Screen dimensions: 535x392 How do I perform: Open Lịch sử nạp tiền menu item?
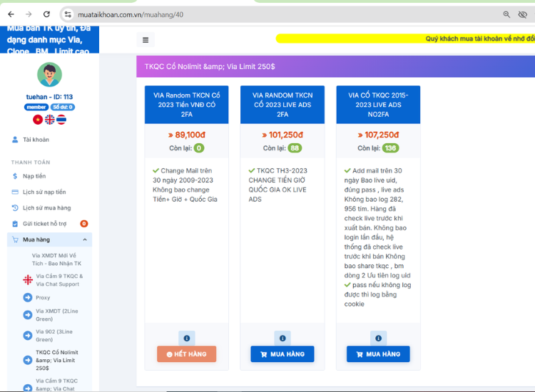49,192
